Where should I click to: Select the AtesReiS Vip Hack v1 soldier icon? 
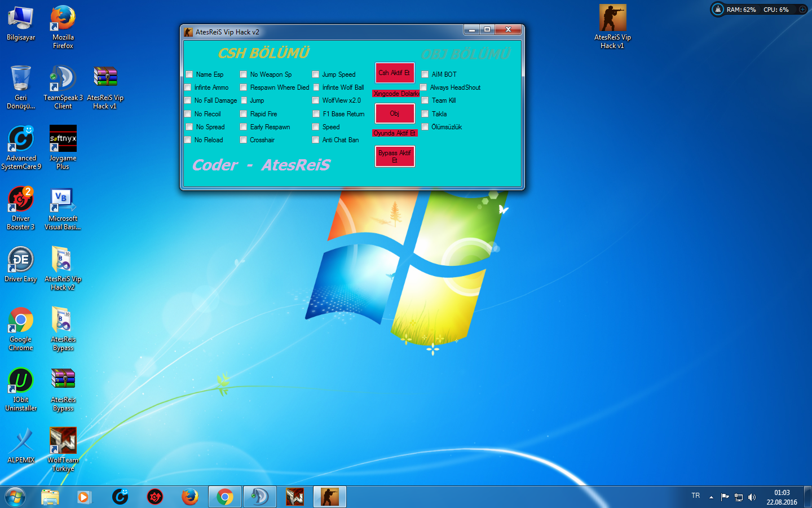point(612,27)
